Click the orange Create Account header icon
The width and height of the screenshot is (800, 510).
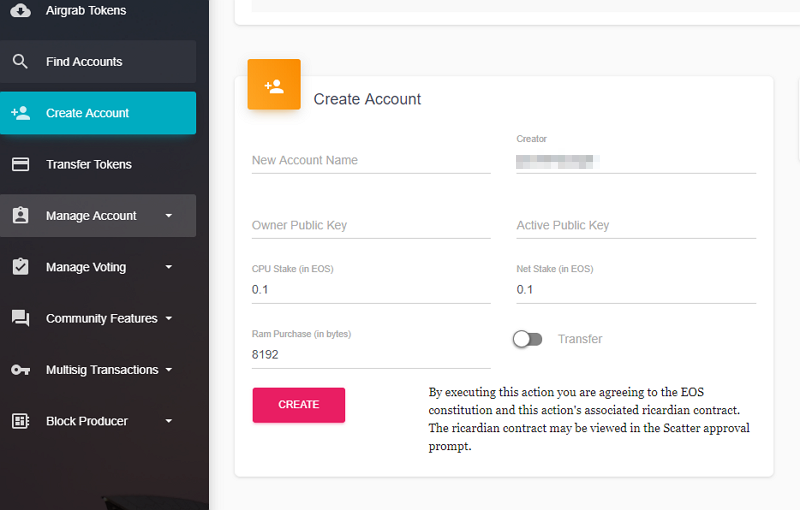tap(274, 85)
